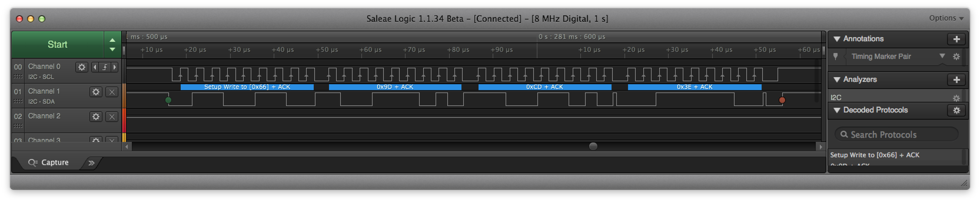
Task: Click the double-chevron next to Capture tab
Action: 91,163
